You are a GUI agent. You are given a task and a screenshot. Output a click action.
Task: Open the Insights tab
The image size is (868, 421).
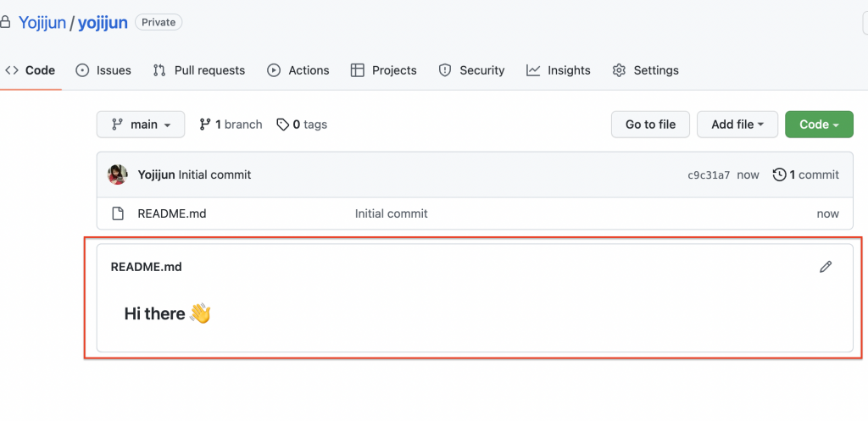coord(558,70)
